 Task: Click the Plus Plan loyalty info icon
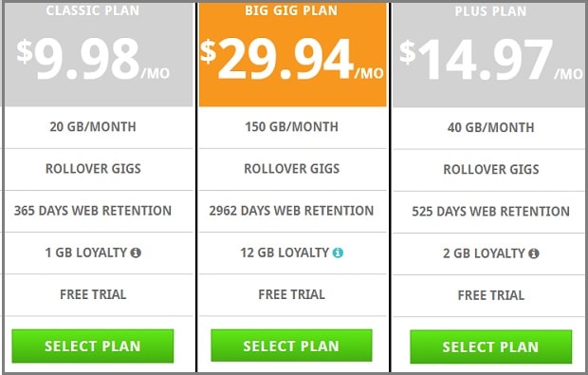click(x=534, y=253)
